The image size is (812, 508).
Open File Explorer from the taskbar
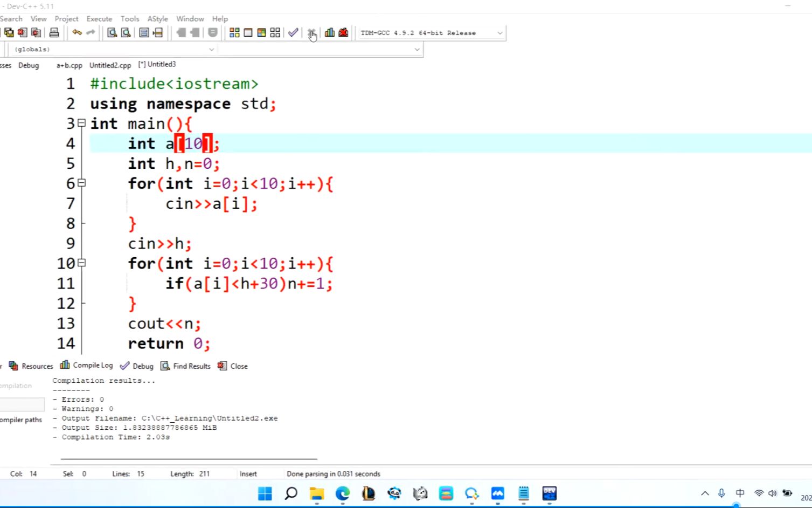tap(317, 493)
